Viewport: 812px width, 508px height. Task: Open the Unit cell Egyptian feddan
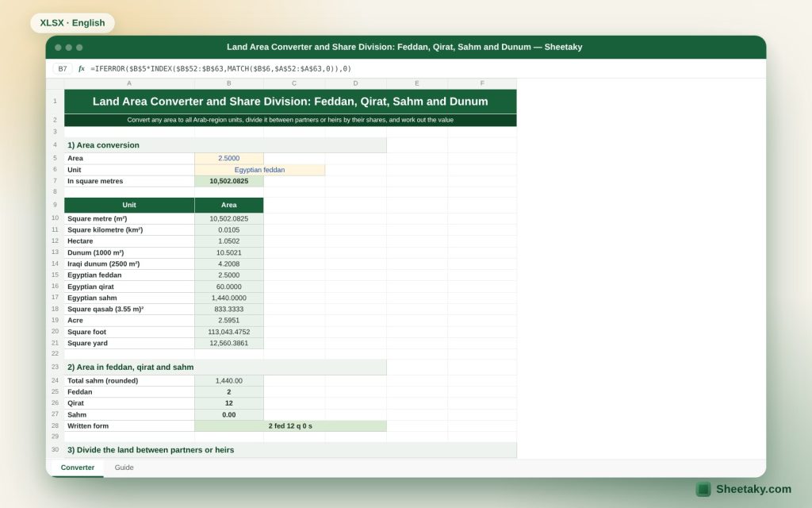pyautogui.click(x=259, y=170)
